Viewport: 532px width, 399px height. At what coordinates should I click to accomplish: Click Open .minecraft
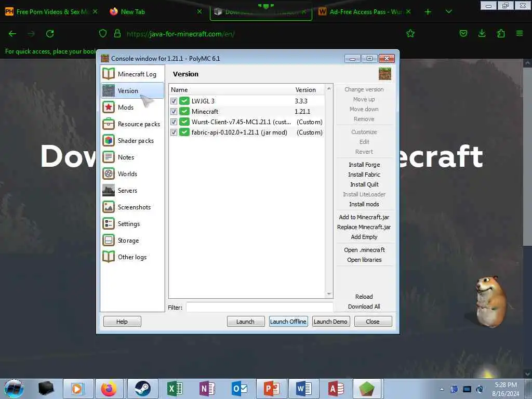pos(364,250)
